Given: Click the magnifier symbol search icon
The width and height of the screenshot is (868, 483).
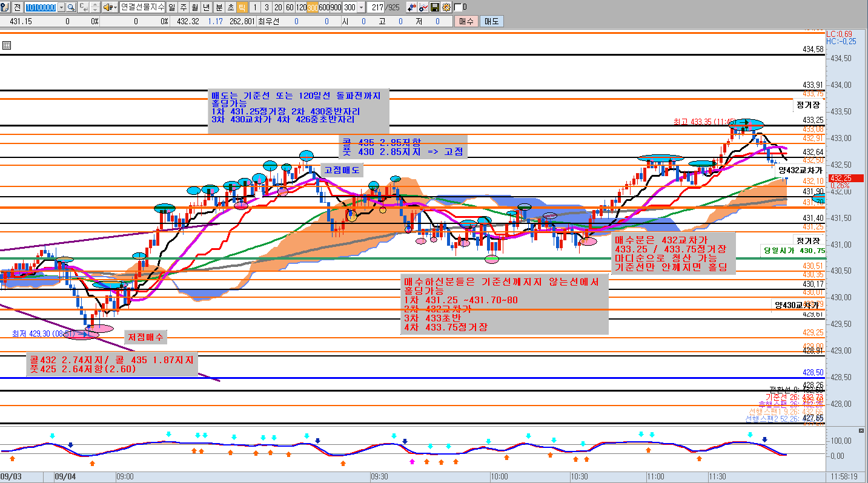Looking at the screenshot, I should point(71,7).
